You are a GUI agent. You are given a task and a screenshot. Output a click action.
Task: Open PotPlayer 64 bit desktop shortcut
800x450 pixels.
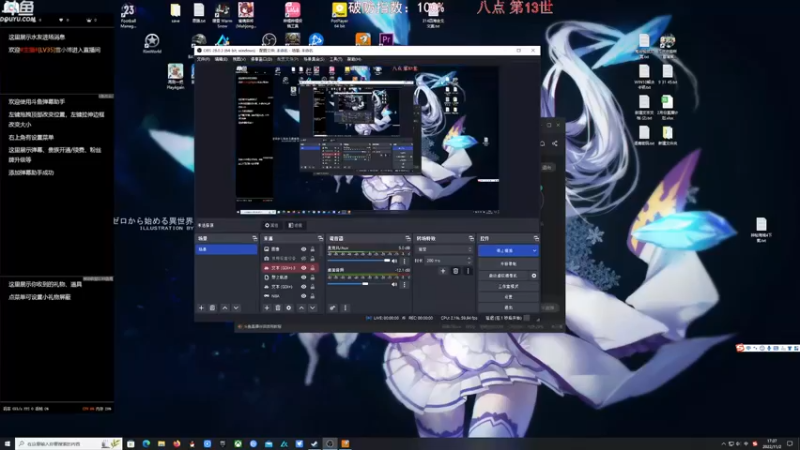[x=339, y=14]
